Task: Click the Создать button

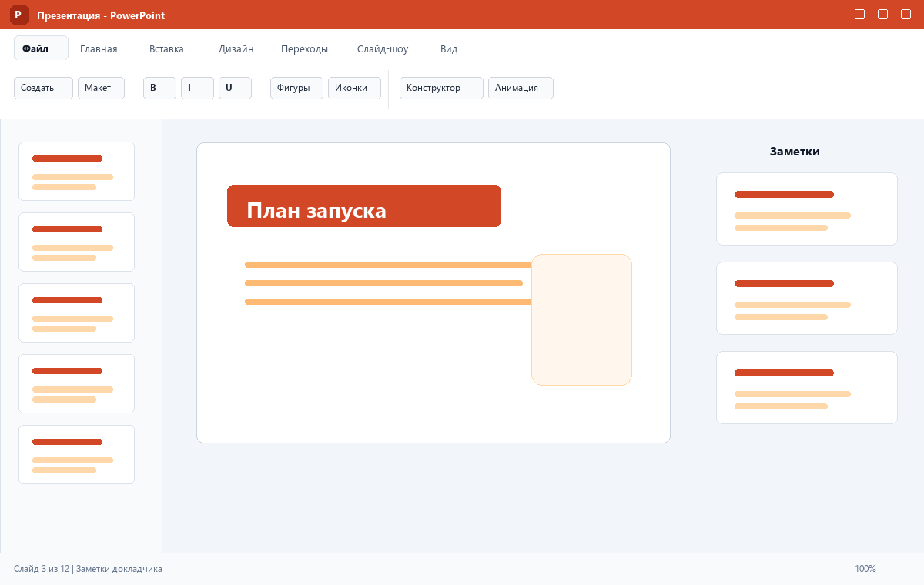Action: (43, 88)
